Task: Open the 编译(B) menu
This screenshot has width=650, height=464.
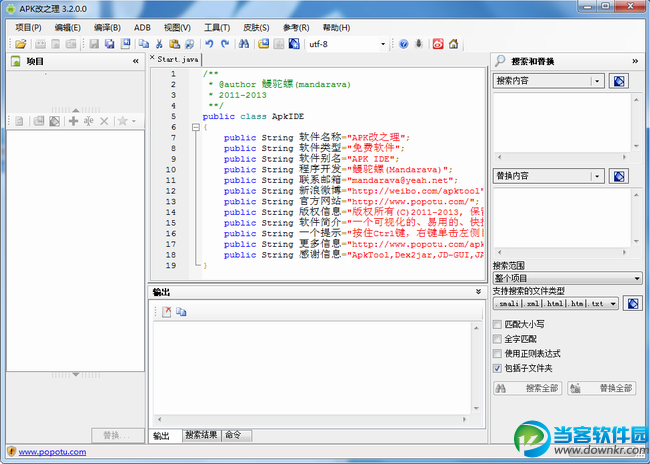Action: [x=107, y=27]
